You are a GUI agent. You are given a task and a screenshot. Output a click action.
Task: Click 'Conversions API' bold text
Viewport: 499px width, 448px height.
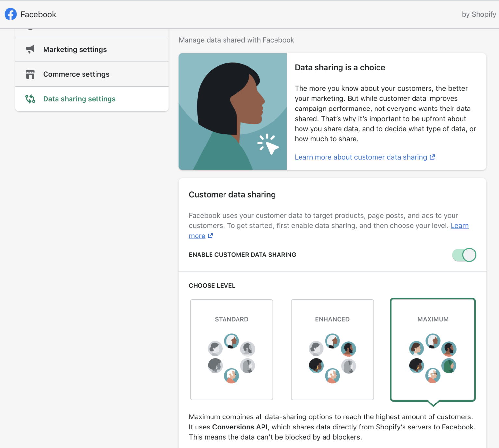tap(240, 427)
